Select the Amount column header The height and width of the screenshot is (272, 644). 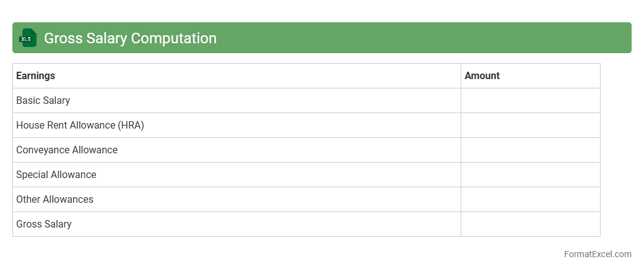point(482,76)
